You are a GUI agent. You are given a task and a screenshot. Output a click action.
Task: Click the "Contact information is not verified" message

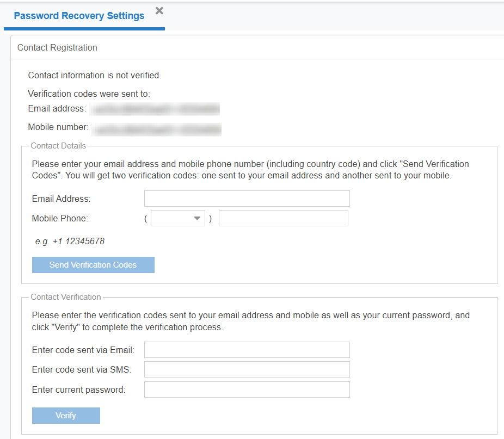95,76
